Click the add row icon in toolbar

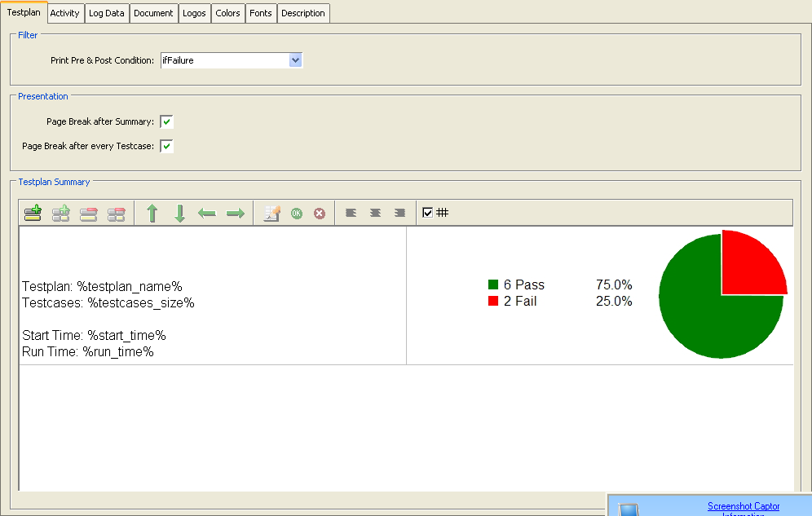point(33,214)
